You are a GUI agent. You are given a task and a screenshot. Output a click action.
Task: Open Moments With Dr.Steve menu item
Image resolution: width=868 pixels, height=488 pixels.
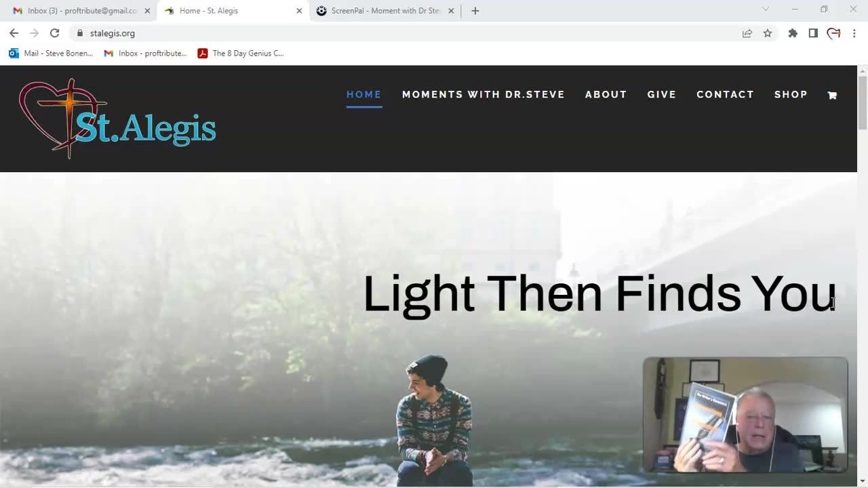[484, 95]
